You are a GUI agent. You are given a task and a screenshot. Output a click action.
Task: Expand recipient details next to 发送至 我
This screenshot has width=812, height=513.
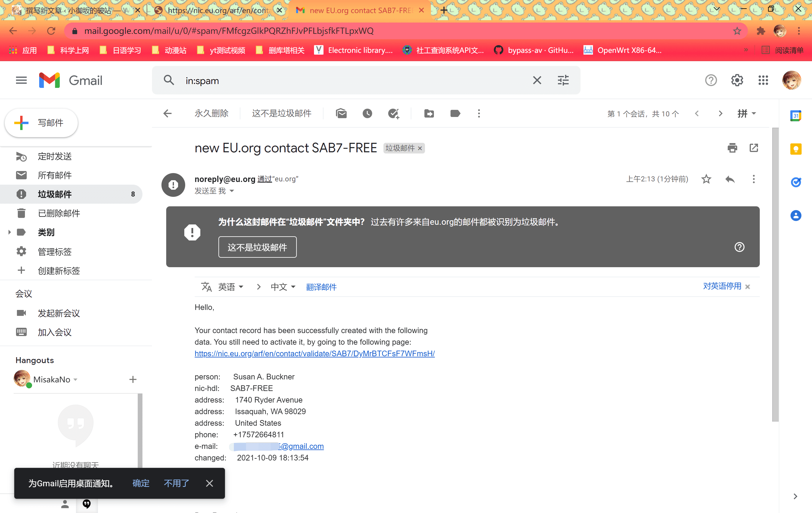click(232, 191)
